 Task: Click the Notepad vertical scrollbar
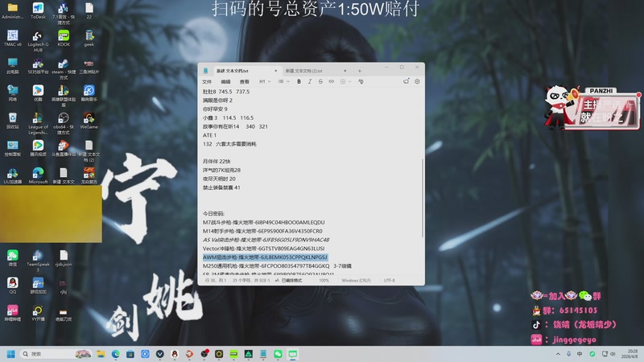click(x=422, y=197)
